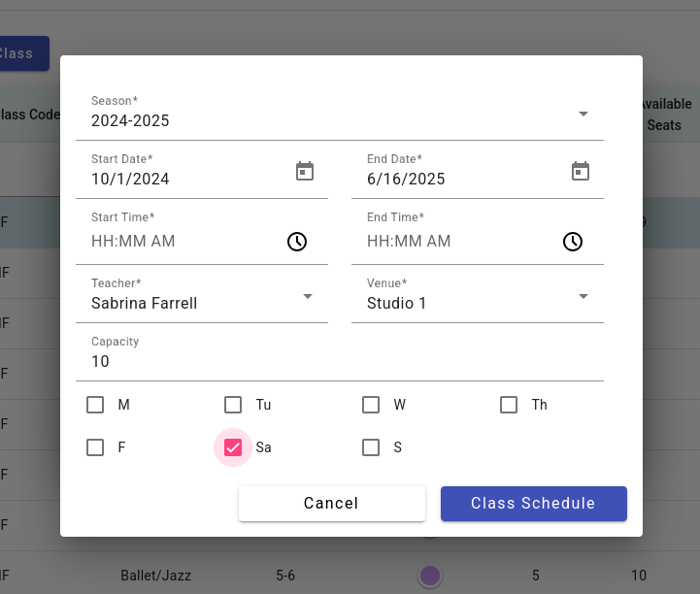
Task: Click the Class Schedule button
Action: click(533, 504)
